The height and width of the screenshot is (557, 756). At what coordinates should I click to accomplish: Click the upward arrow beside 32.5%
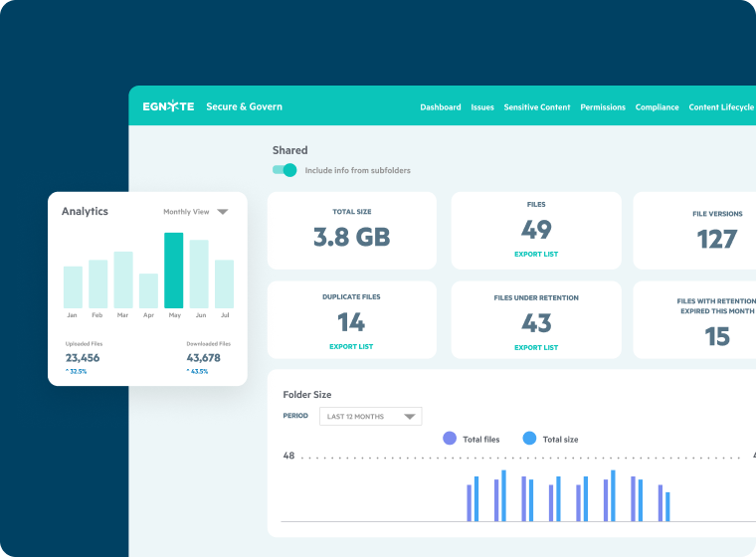[x=68, y=371]
